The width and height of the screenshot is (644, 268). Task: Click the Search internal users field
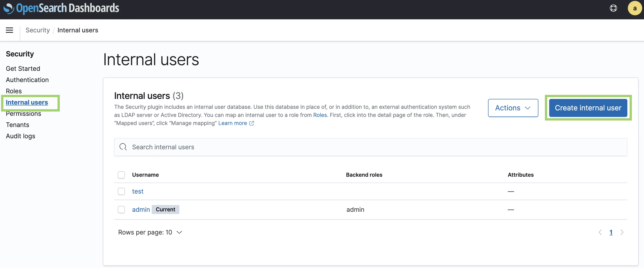tap(370, 147)
